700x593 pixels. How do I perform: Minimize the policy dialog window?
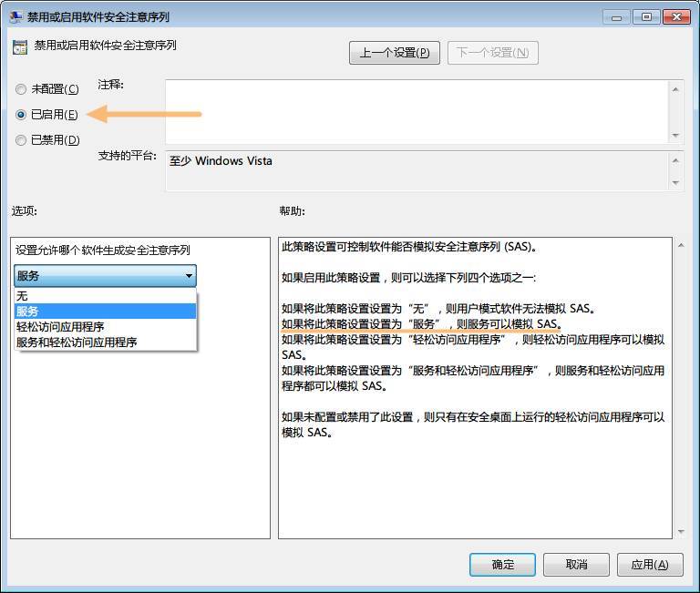pos(616,17)
